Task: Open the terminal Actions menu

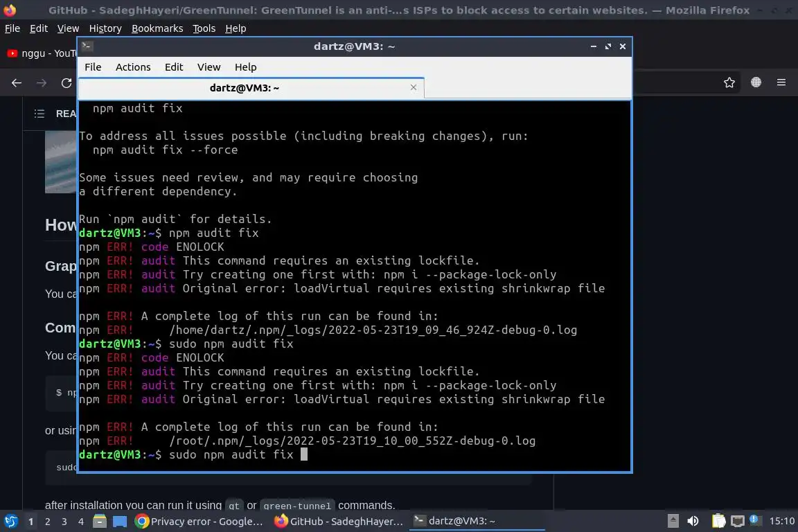Action: (x=133, y=67)
